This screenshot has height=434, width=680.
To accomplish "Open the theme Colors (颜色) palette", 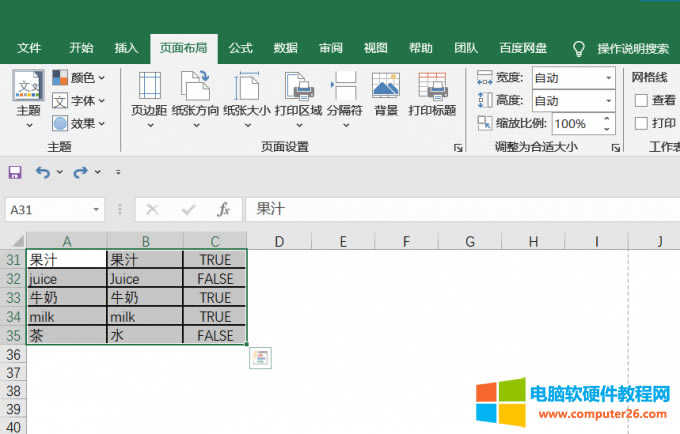I will coord(79,77).
